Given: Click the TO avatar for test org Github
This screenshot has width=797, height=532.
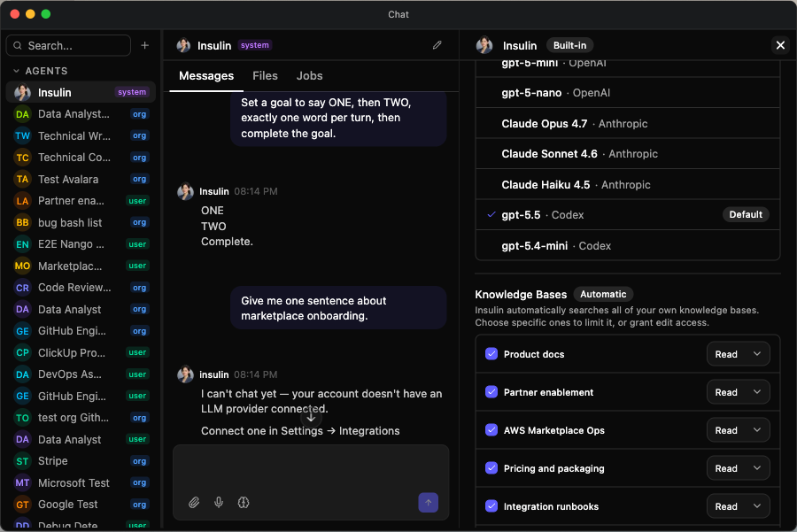Looking at the screenshot, I should click(x=22, y=418).
